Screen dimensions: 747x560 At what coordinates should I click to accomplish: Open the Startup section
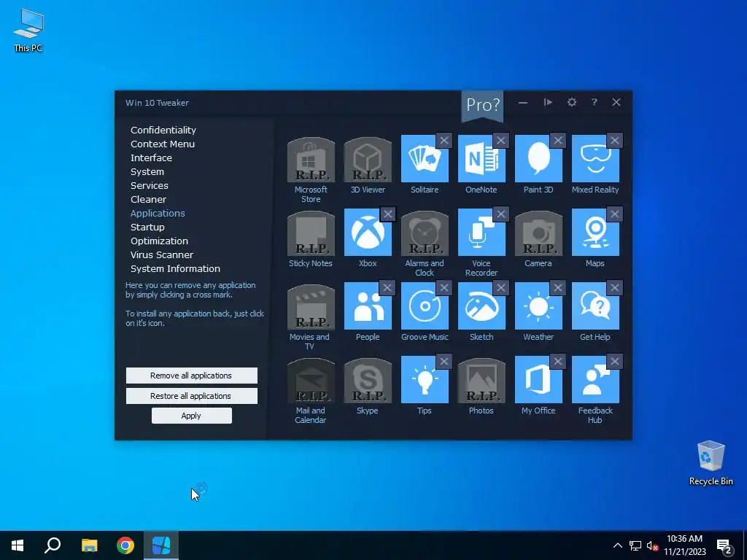(147, 227)
